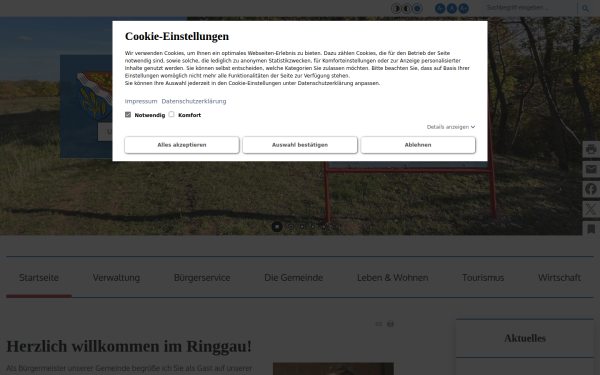Open the Startseite navigation tab
600x375 pixels.
tap(39, 278)
